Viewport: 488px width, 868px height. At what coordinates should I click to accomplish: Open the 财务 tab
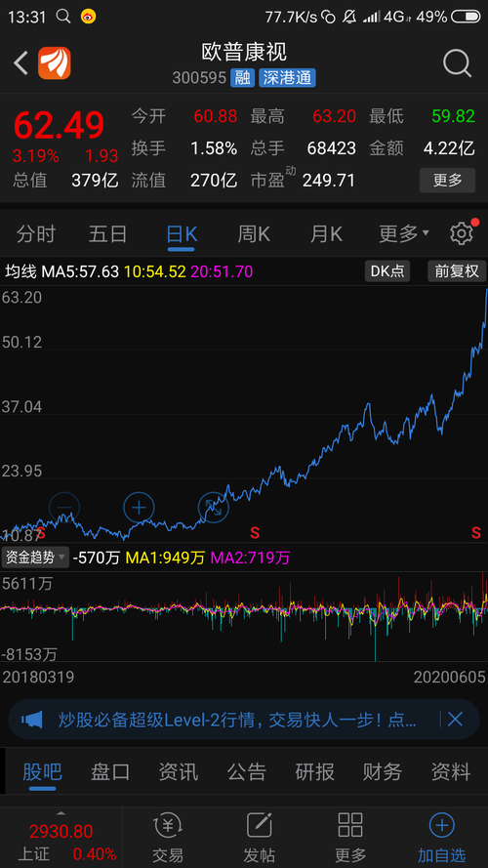(x=383, y=771)
